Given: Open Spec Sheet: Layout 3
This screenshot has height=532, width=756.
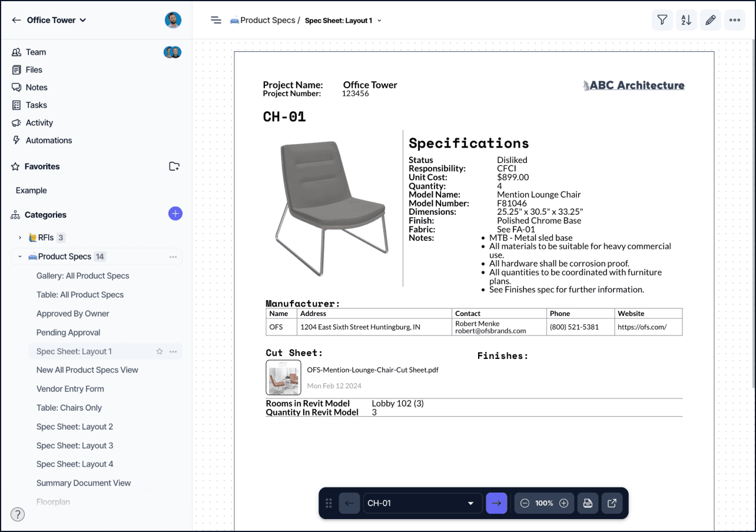Looking at the screenshot, I should coord(75,445).
